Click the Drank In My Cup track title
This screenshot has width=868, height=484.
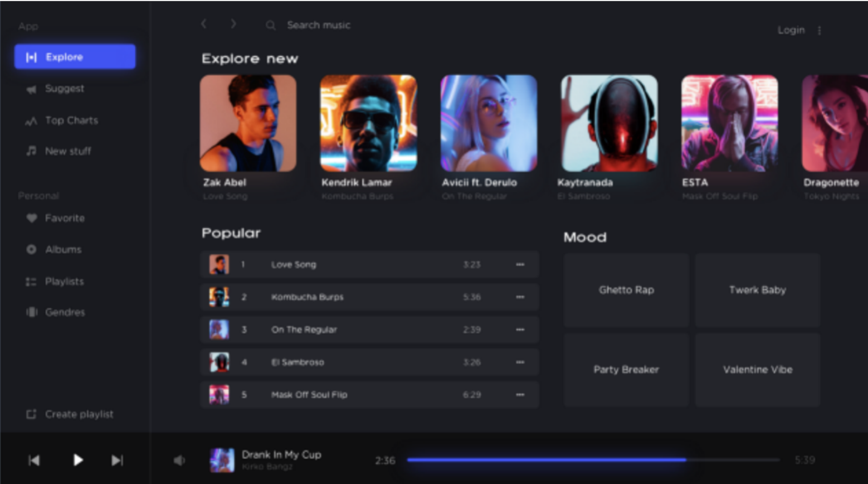[281, 454]
